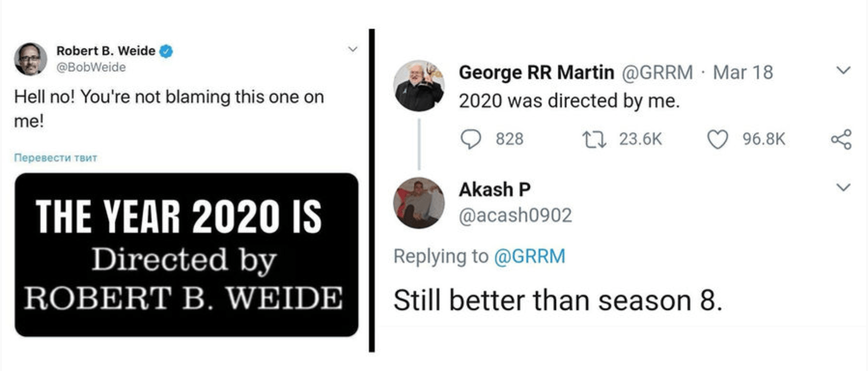This screenshot has width=868, height=371.
Task: Open the @BobWeide handle
Action: 91,67
